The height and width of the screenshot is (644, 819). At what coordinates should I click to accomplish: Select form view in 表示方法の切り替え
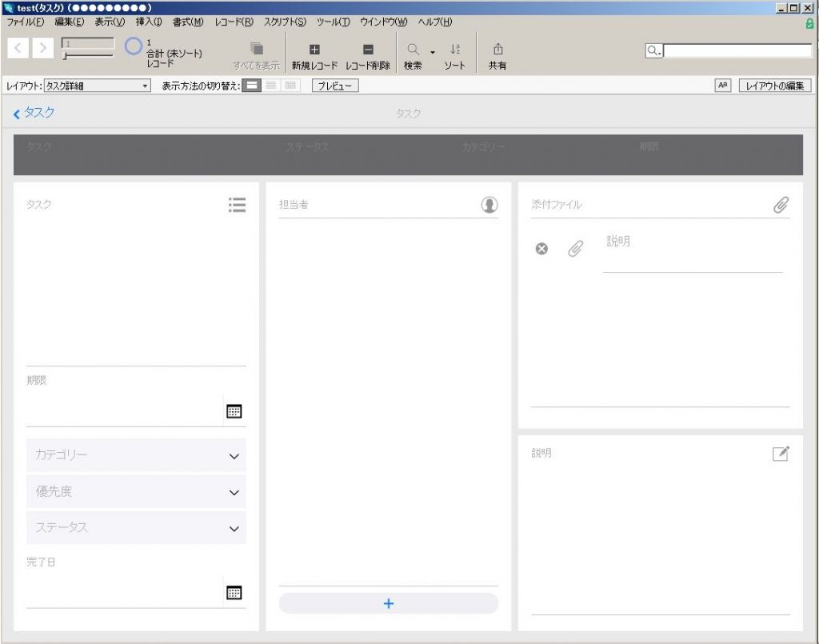tap(251, 85)
